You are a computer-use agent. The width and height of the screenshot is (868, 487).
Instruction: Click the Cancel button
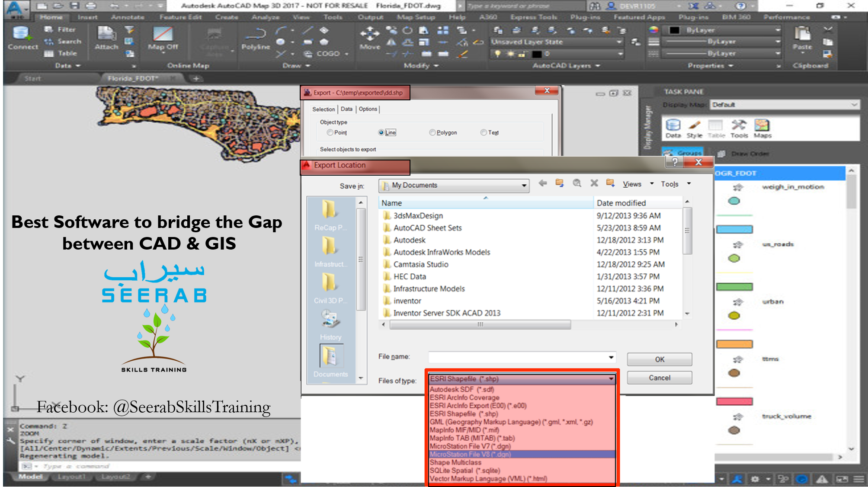[659, 378]
